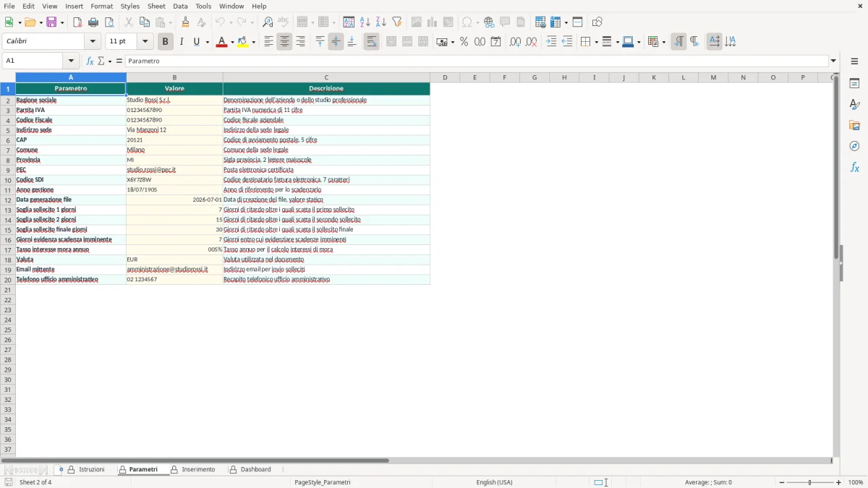This screenshot has height=488, width=868.
Task: Click the zoom slider handle
Action: click(809, 482)
